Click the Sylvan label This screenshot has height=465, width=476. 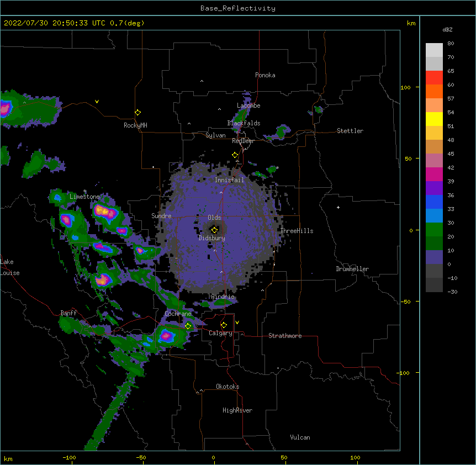(x=215, y=135)
